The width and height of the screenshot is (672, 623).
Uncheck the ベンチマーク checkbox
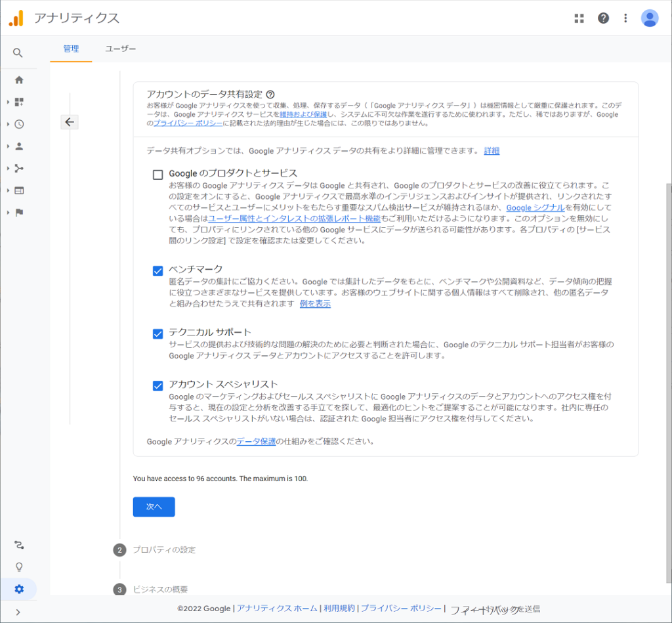(157, 270)
